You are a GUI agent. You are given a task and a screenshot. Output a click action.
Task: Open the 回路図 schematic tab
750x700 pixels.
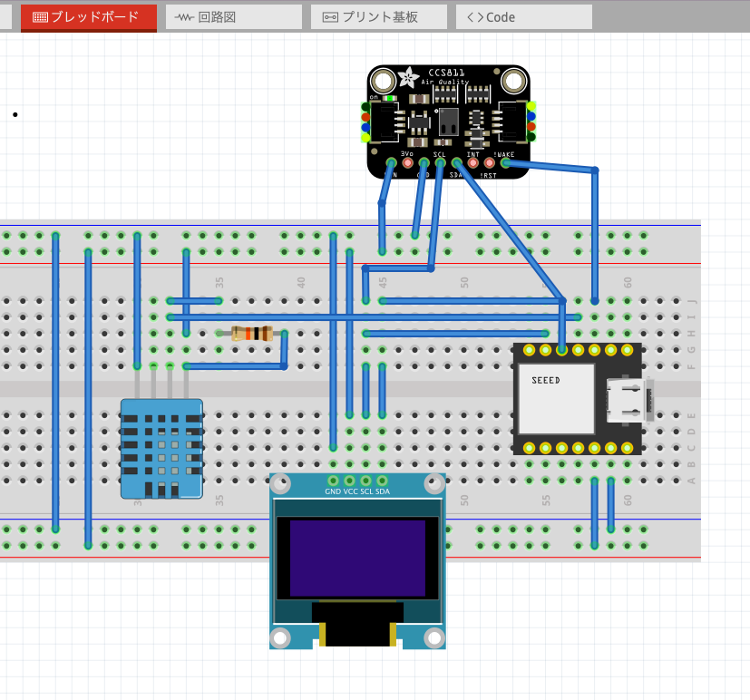pyautogui.click(x=233, y=17)
